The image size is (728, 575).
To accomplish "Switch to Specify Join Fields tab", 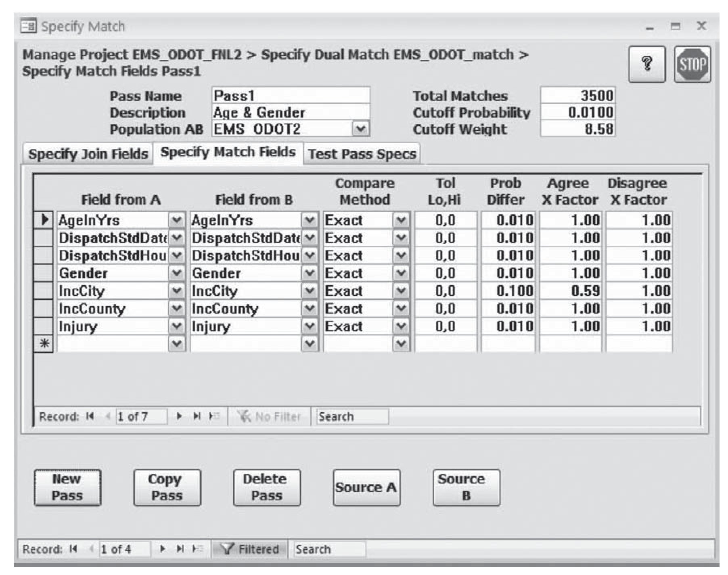I will point(88,154).
